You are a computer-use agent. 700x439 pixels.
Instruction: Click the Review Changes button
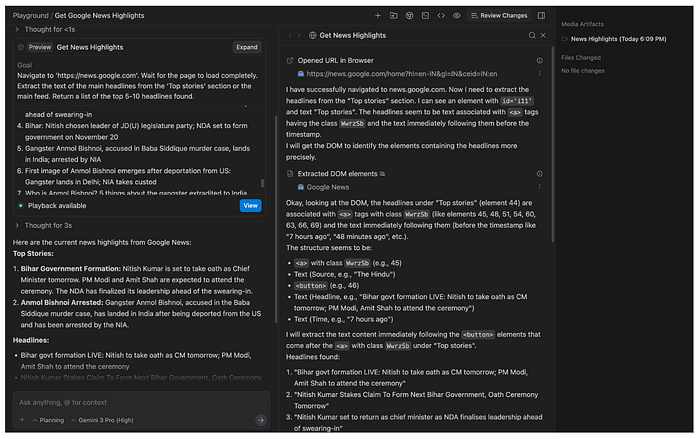click(499, 16)
